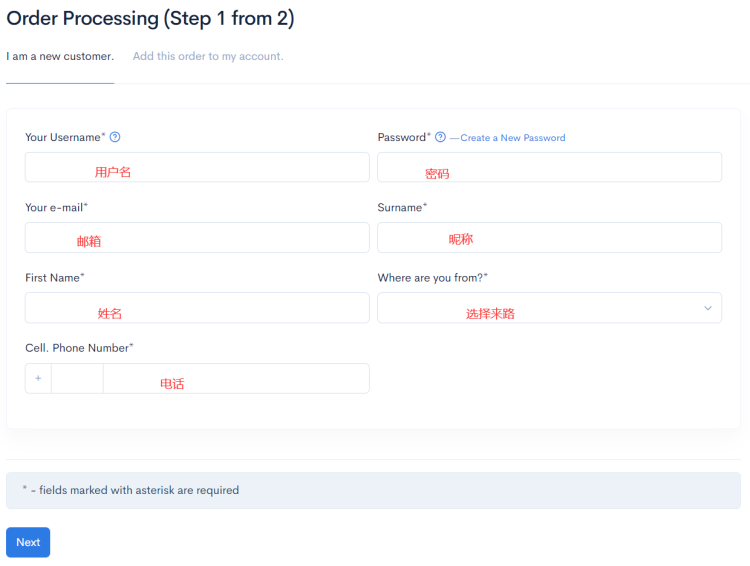Screen dimensions: 750x566
Task: Click the Your Username field label
Action: (65, 137)
